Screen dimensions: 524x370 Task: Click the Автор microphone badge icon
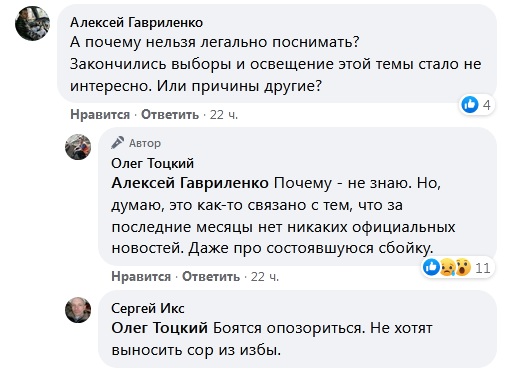[x=118, y=143]
